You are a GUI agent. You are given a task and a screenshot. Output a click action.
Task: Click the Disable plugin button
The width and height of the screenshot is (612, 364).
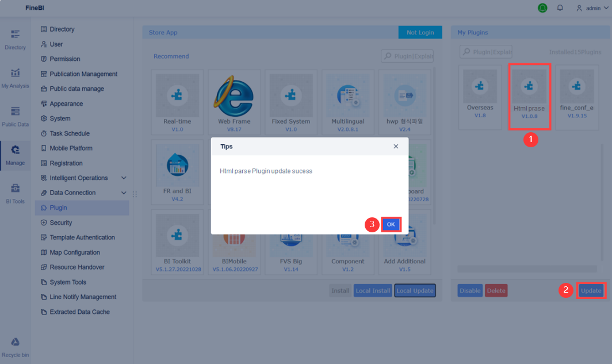[470, 290]
